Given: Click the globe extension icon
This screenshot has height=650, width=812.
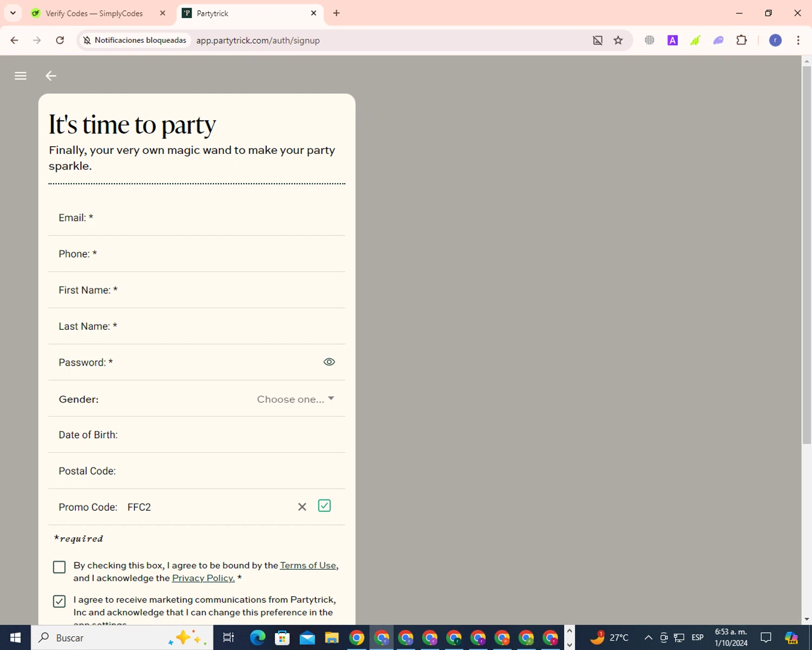Looking at the screenshot, I should pos(650,40).
